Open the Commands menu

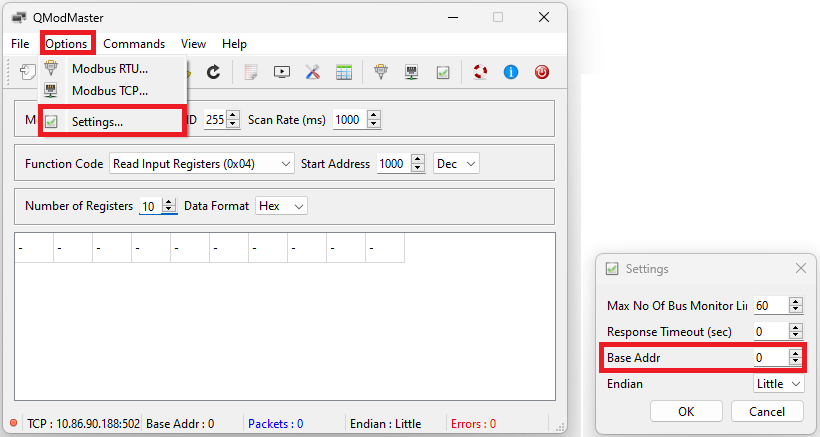(x=134, y=44)
